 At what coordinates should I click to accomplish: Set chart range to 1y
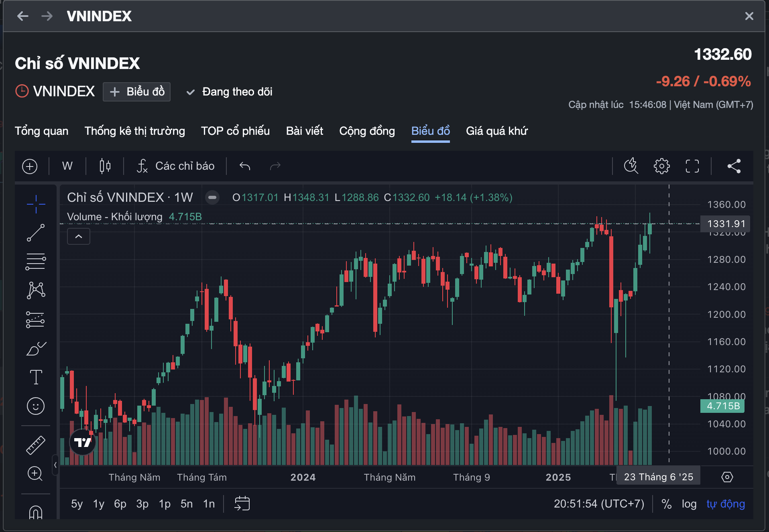pos(98,504)
